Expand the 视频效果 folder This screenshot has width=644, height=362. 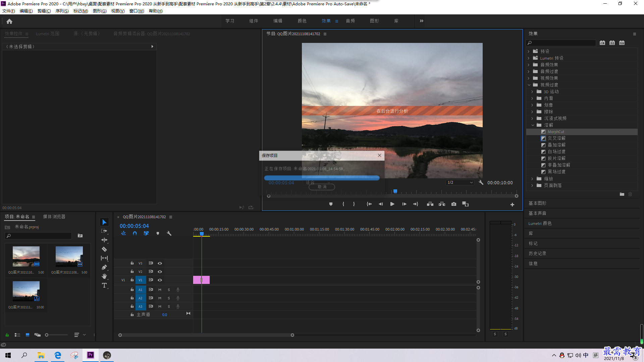(x=529, y=78)
